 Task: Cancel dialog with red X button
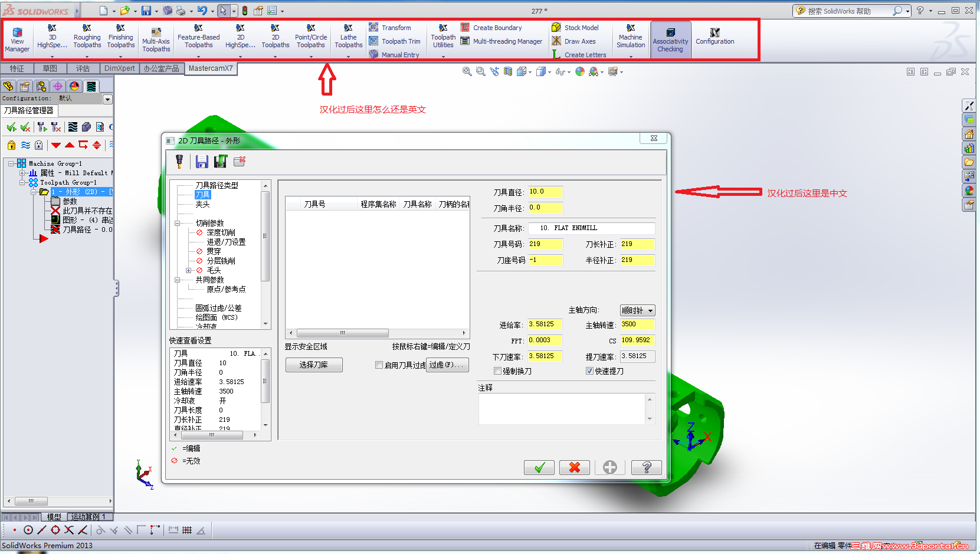pyautogui.click(x=575, y=468)
